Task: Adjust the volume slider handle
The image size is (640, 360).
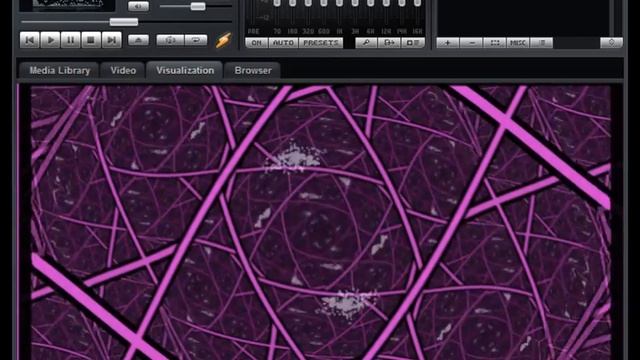Action: click(x=198, y=6)
